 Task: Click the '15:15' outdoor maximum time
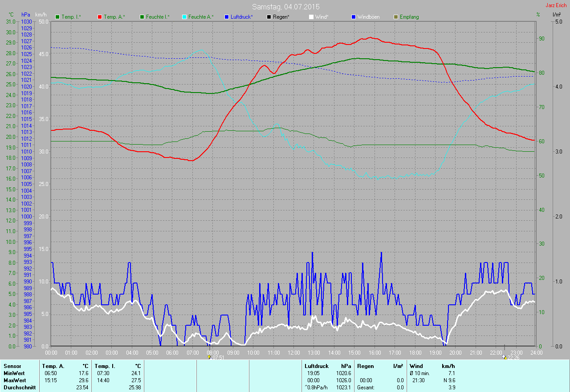click(x=50, y=380)
